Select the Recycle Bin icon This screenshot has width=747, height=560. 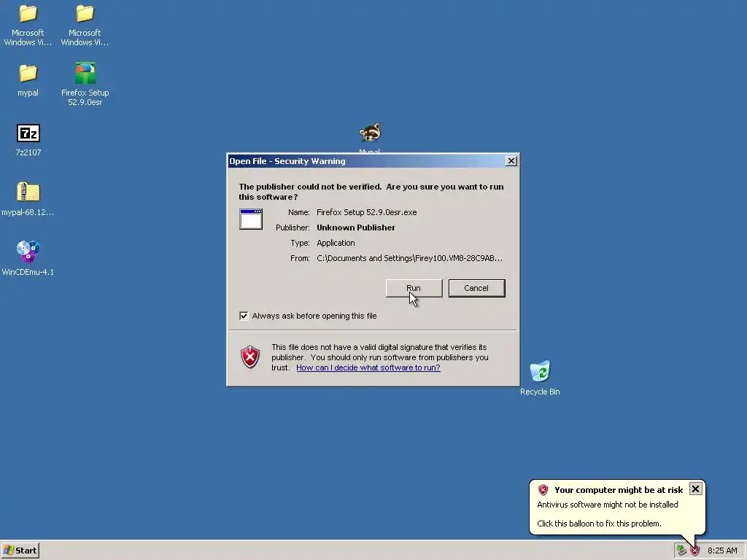coord(540,371)
